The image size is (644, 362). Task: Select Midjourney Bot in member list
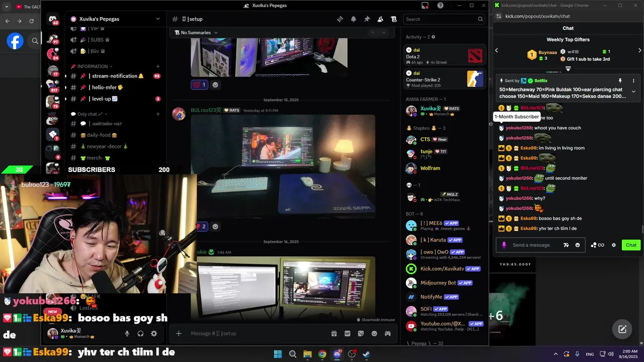(445, 283)
